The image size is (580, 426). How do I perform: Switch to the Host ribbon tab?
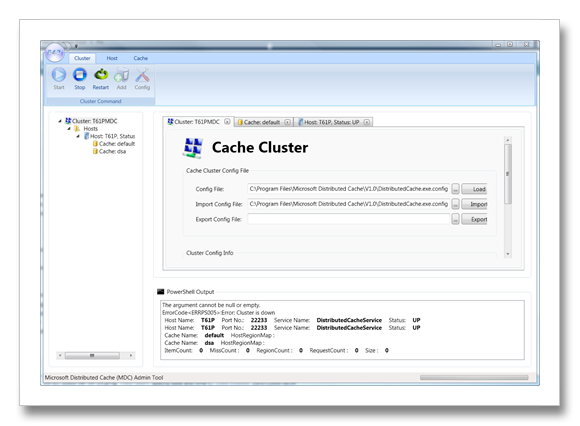point(112,58)
